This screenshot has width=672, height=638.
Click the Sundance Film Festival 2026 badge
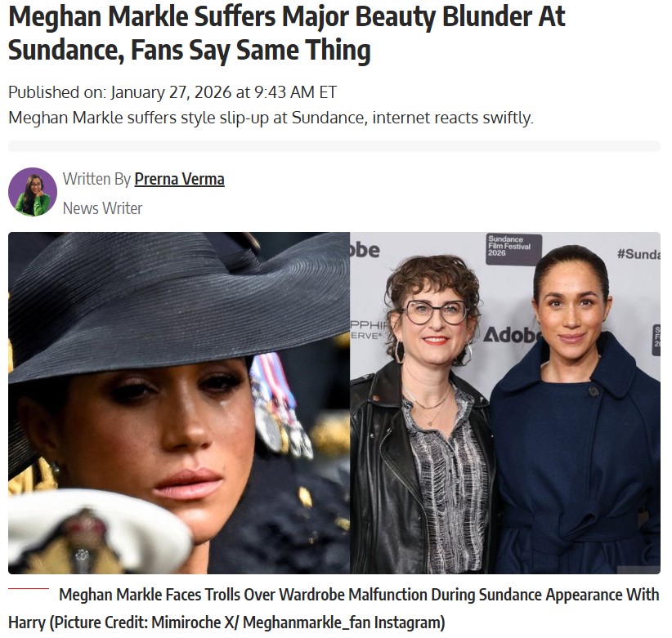click(514, 249)
